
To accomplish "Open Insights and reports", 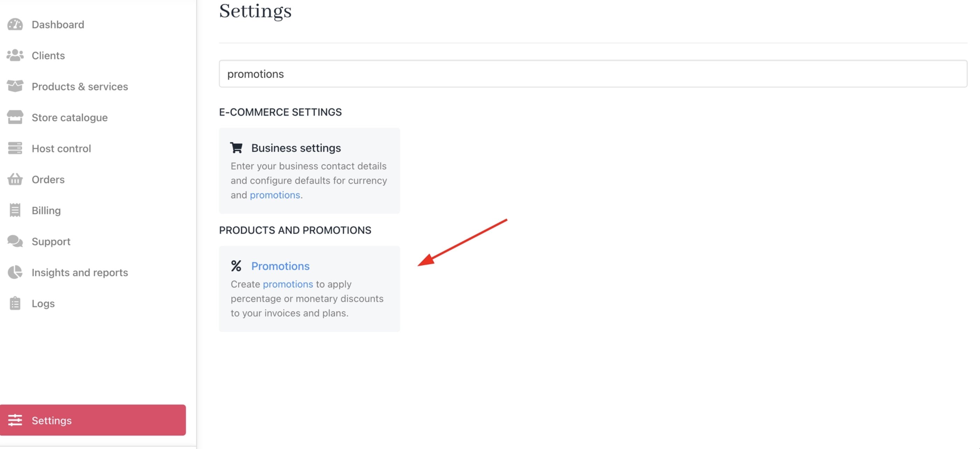I will pyautogui.click(x=79, y=272).
